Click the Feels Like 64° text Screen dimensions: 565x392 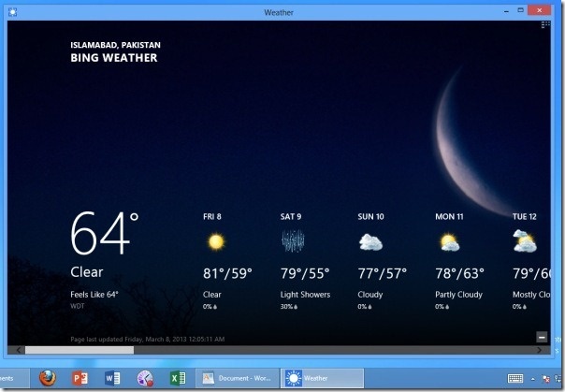94,295
